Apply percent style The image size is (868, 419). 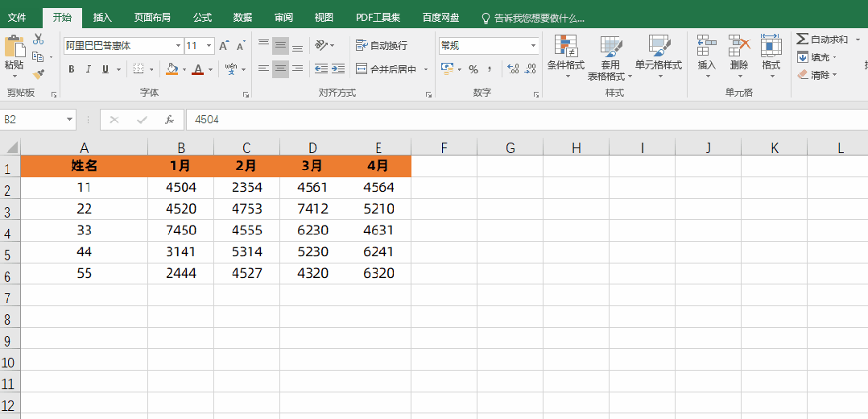[473, 69]
